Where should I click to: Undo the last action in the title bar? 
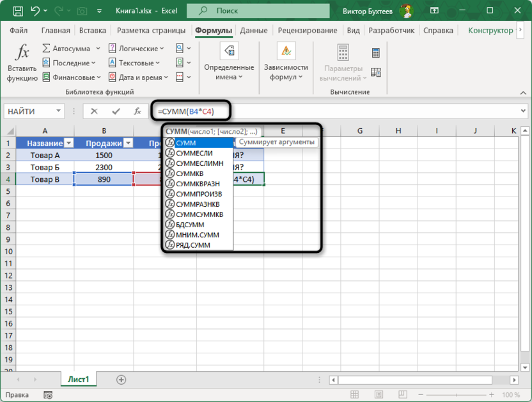36,11
